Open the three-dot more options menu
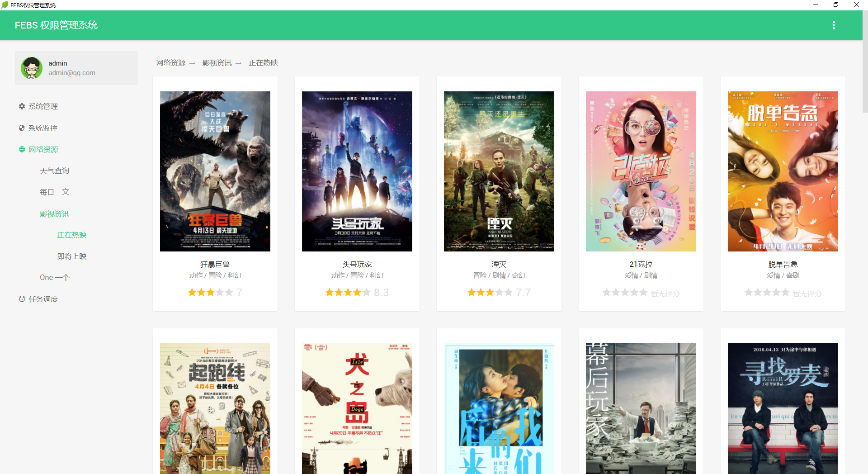The image size is (868, 474). pos(834,25)
